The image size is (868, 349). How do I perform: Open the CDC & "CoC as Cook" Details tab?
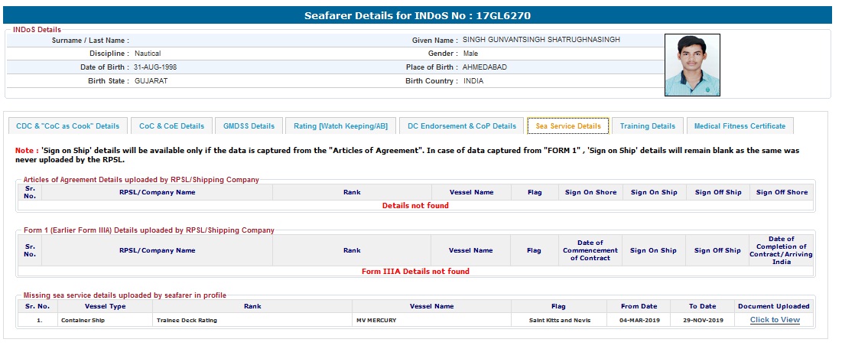point(67,126)
